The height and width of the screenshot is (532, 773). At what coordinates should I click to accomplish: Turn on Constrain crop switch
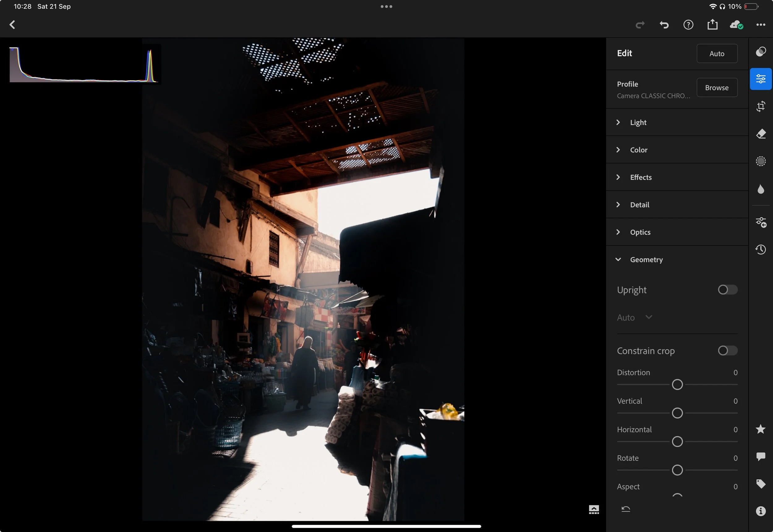pyautogui.click(x=727, y=351)
